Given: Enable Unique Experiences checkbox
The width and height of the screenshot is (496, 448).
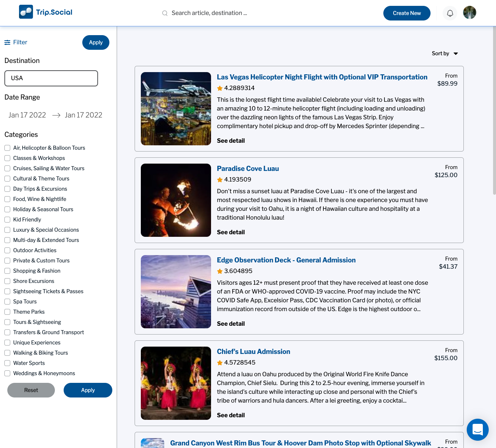Looking at the screenshot, I should point(7,343).
